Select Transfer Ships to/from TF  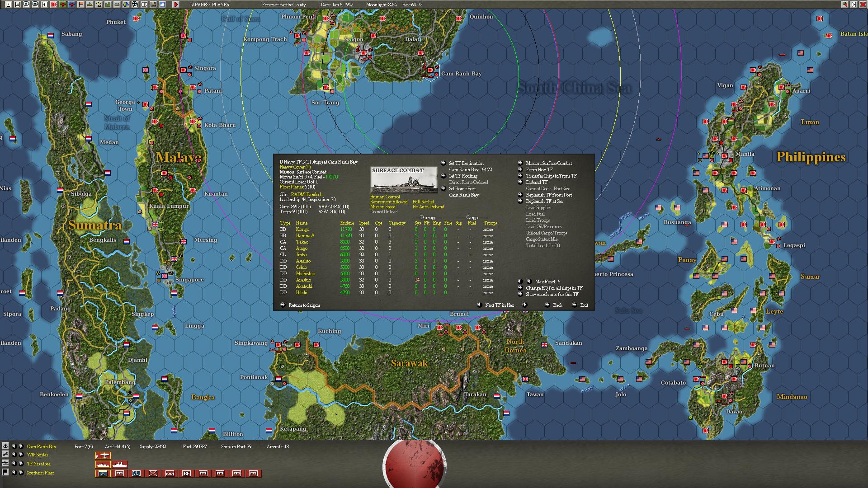551,176
